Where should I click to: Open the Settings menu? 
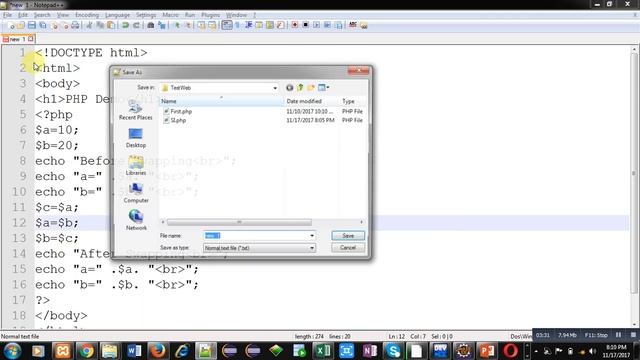coord(146,15)
